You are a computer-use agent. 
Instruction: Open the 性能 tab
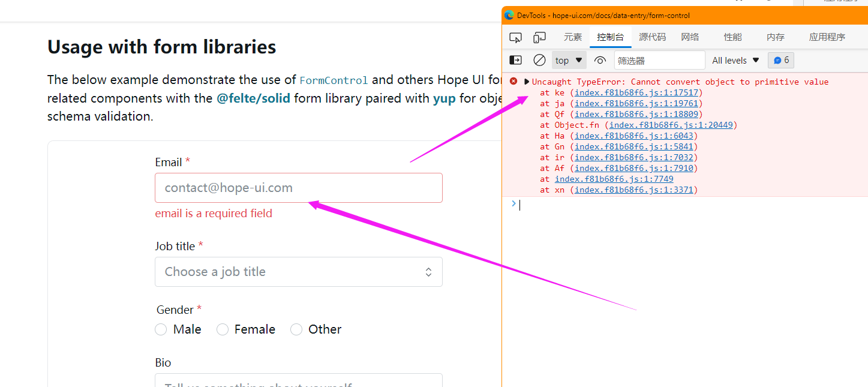732,37
